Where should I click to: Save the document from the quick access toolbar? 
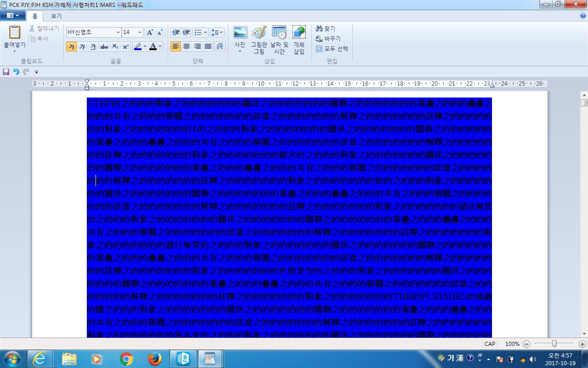(6, 72)
